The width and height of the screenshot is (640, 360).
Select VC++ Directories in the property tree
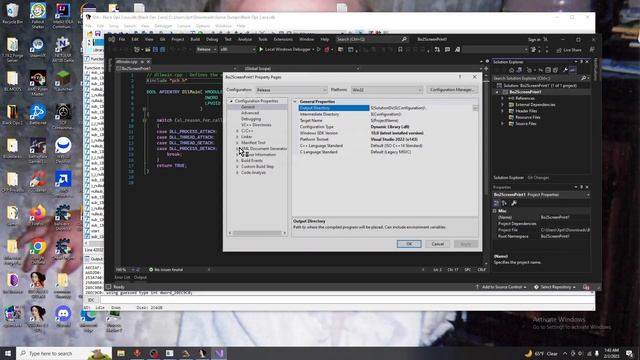(x=256, y=125)
